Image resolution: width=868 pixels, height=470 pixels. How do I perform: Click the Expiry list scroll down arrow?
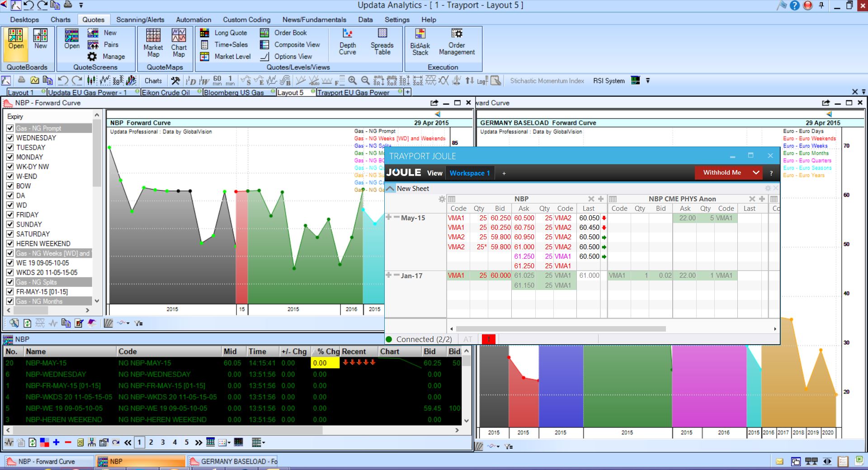[x=97, y=301]
